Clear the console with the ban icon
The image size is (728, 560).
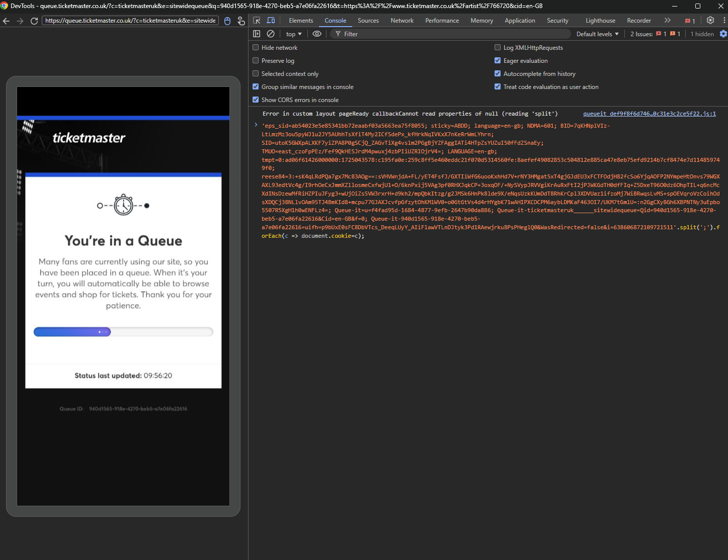pos(271,34)
